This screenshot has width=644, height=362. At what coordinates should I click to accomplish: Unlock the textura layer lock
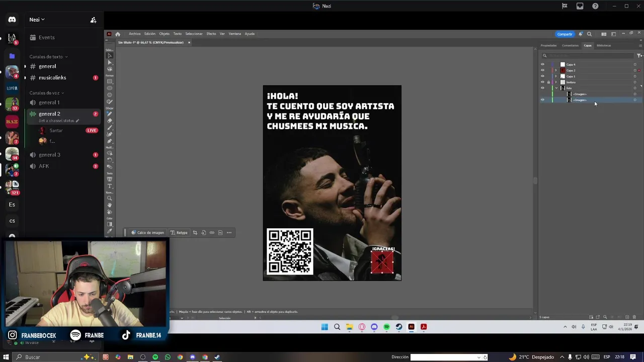548,82
